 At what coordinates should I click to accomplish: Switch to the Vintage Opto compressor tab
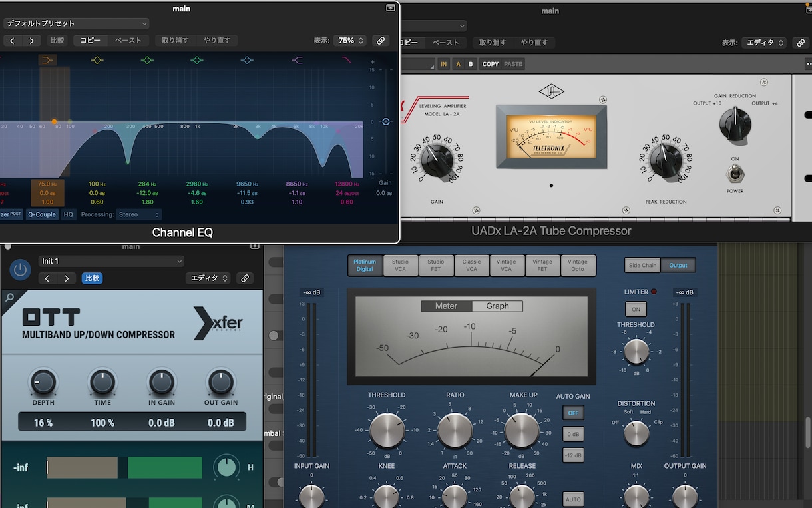tap(578, 266)
